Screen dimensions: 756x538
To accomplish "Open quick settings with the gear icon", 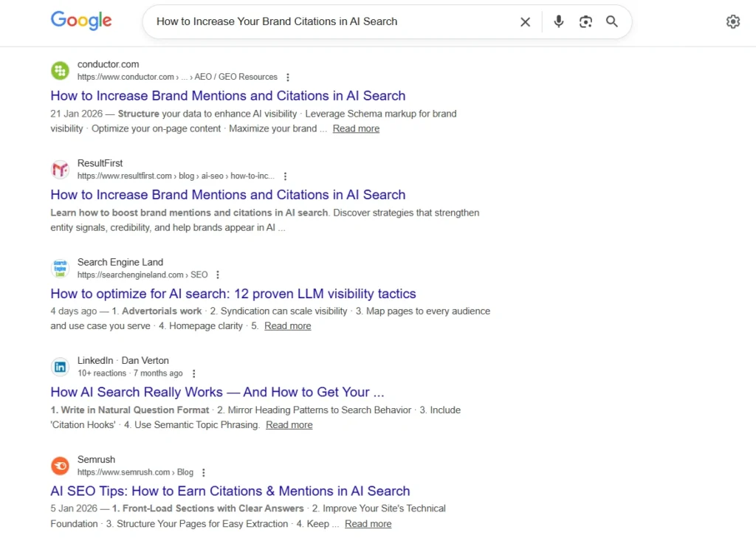I will tap(732, 21).
